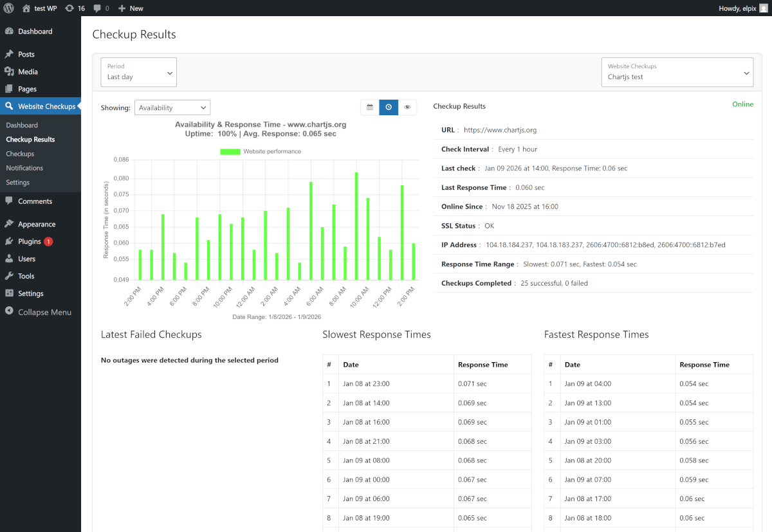Click the eye icon above chart

407,107
